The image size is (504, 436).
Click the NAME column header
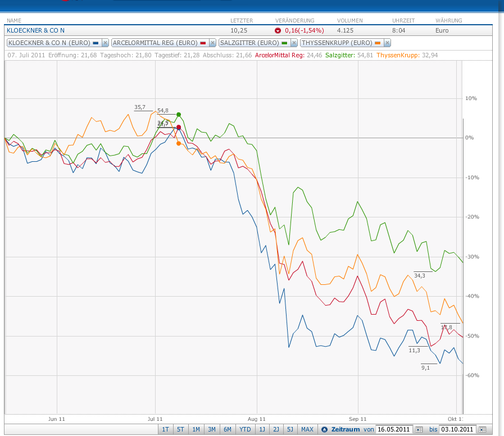(x=14, y=21)
